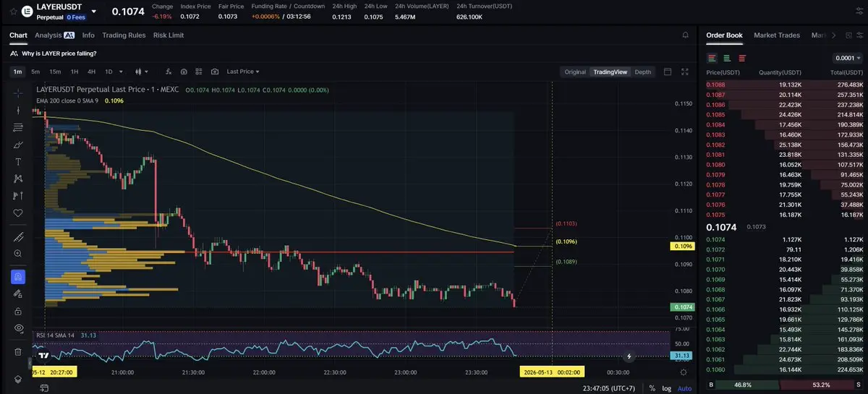Open the Fibonacci and gann tools
Viewport: 868px width, 394px height.
(x=18, y=127)
